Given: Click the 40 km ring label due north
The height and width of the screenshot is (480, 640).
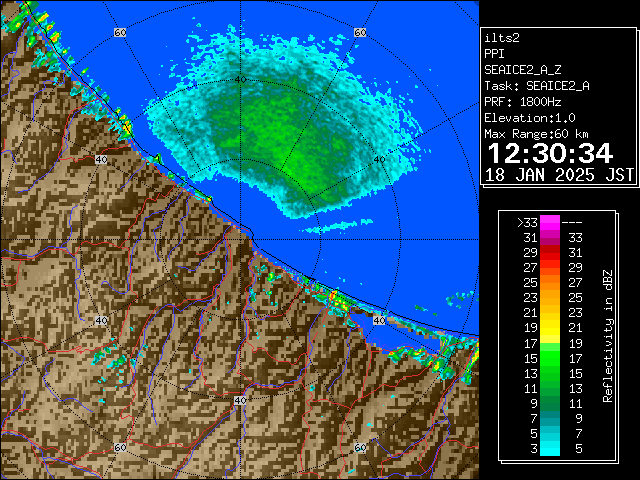Looking at the screenshot, I should pos(240,80).
